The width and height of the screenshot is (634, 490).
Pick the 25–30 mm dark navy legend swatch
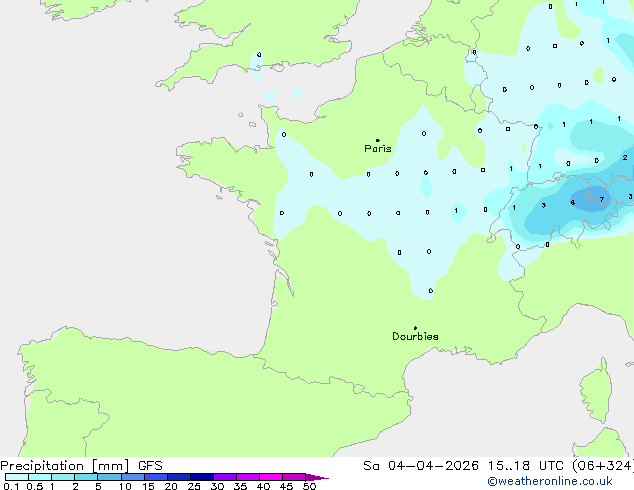(x=202, y=477)
